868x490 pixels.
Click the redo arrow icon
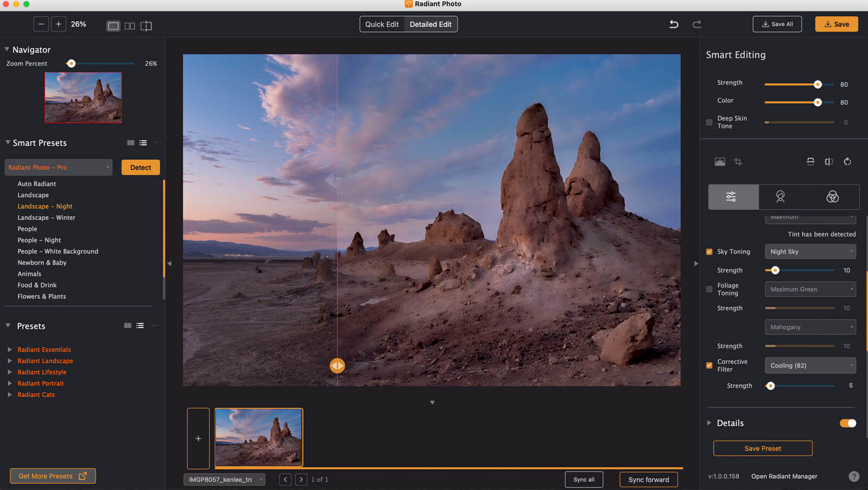tap(697, 24)
